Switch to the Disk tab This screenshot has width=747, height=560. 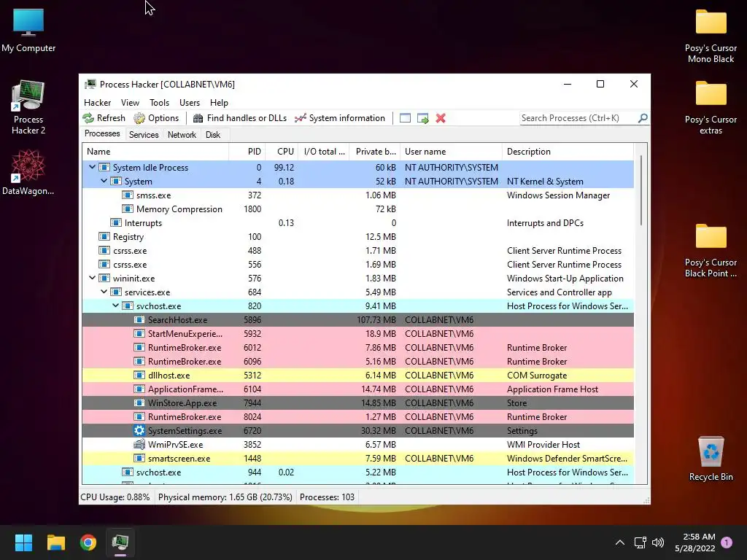tap(213, 135)
